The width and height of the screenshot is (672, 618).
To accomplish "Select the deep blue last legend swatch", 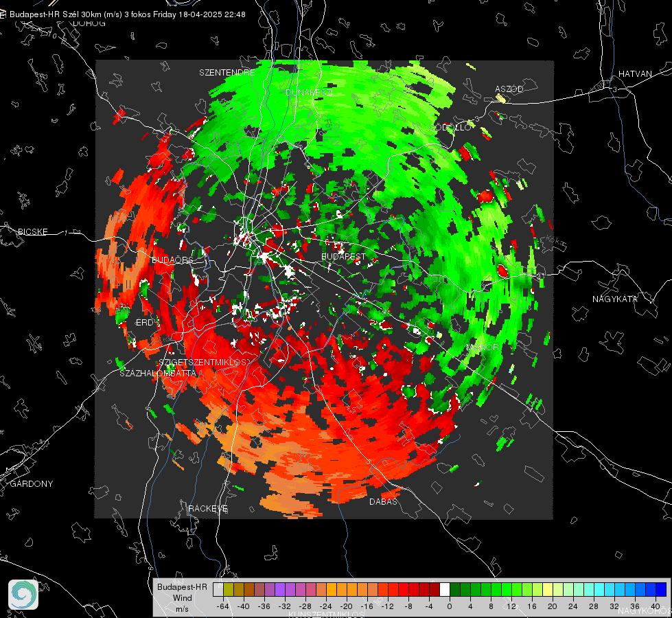I will click(661, 590).
